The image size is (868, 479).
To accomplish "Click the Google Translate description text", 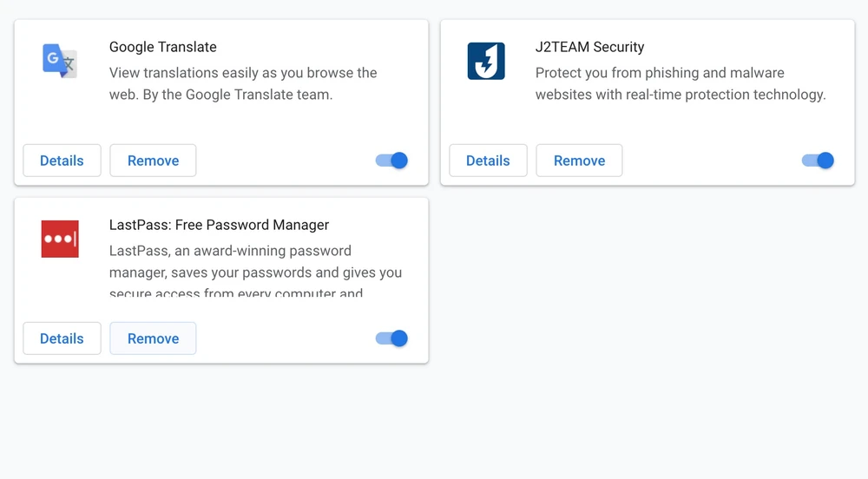I will pos(243,83).
